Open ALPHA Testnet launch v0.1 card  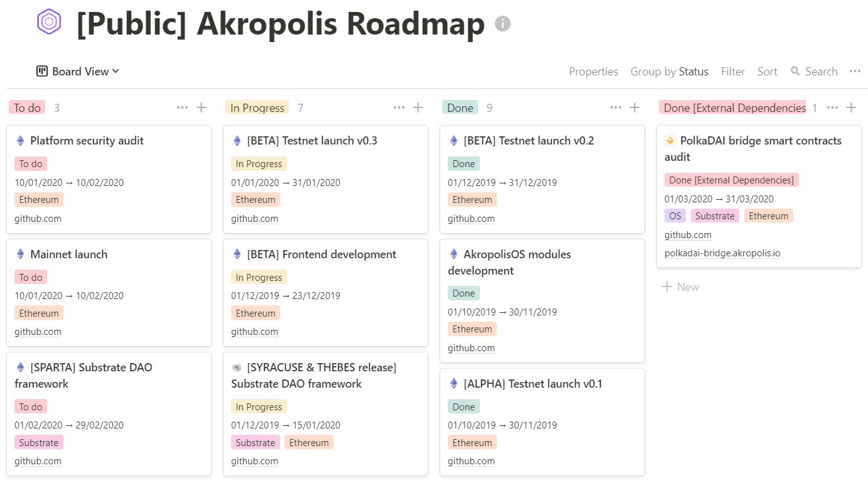tap(542, 422)
